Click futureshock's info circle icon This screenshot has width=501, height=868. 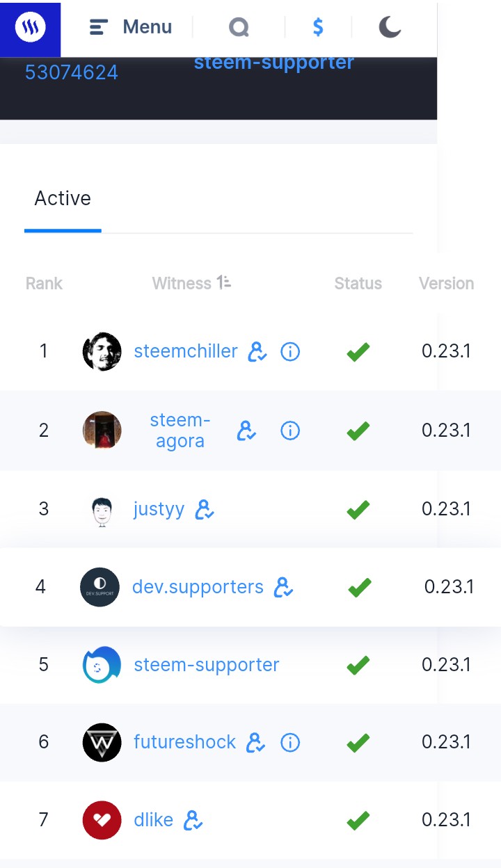(290, 743)
